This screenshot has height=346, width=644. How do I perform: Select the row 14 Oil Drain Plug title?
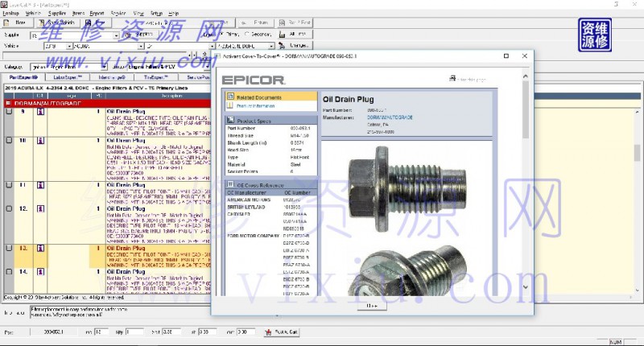pos(126,272)
